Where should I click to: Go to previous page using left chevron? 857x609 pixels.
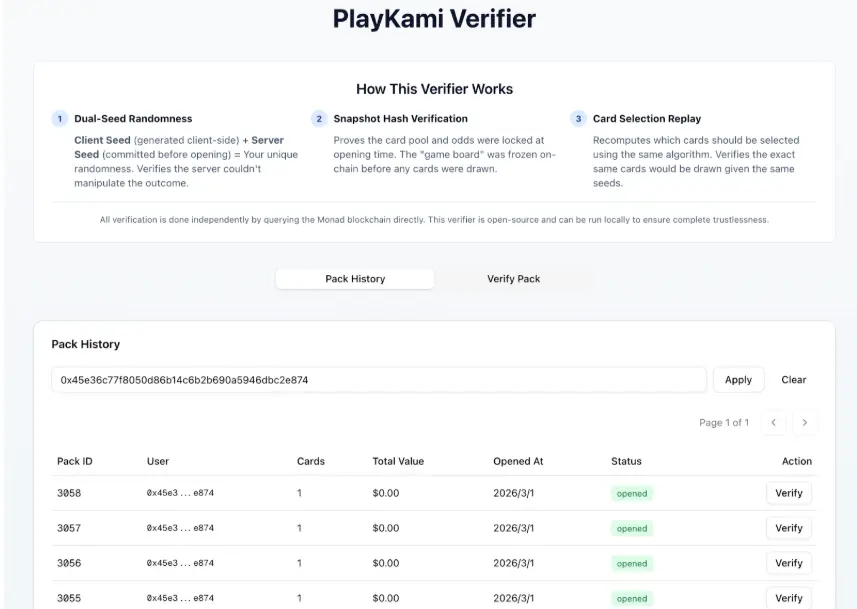tap(772, 423)
